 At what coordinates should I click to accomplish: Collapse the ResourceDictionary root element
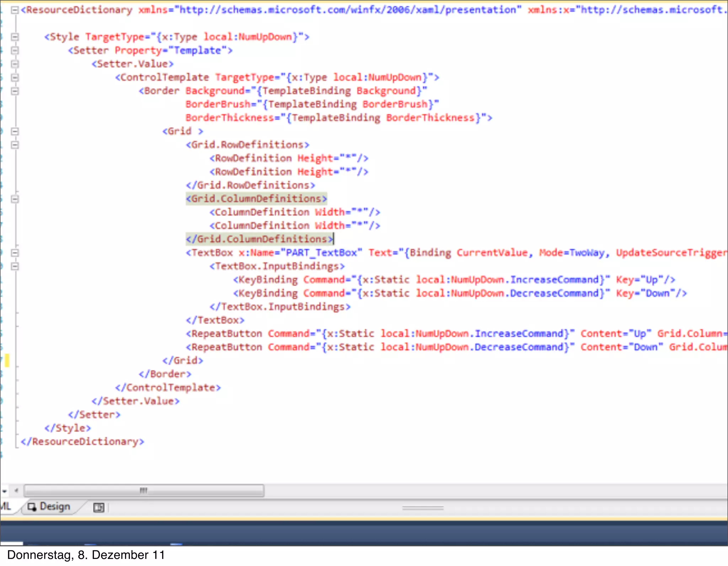[15, 10]
